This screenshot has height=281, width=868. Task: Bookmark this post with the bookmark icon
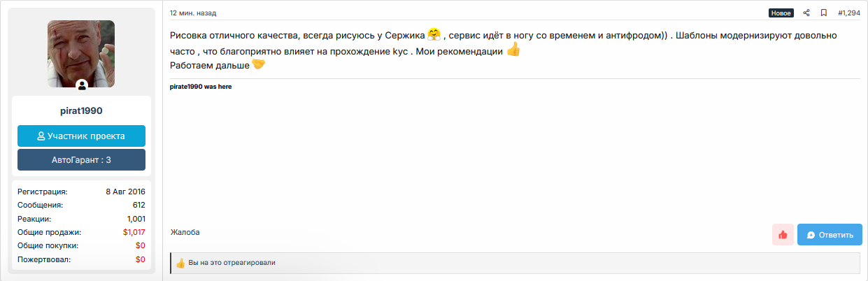tap(824, 13)
